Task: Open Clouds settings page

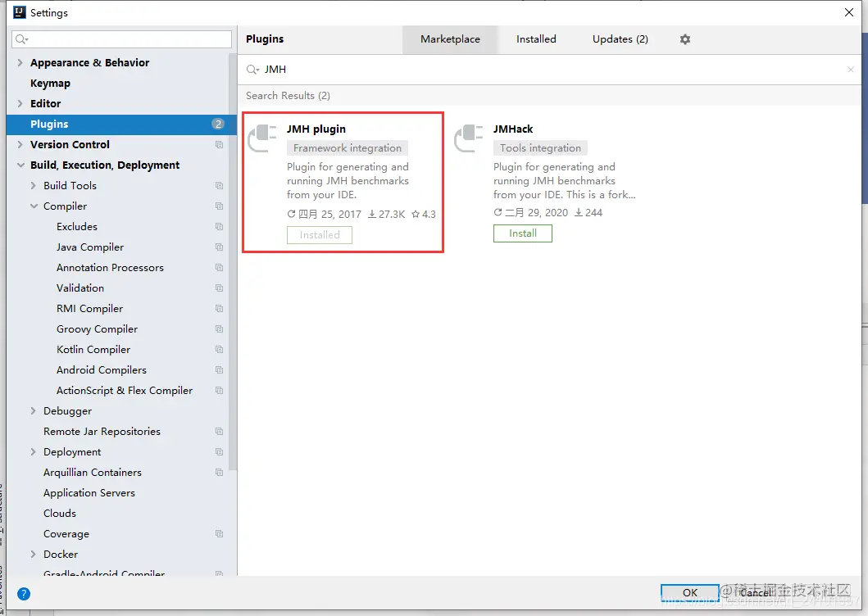Action: point(60,513)
